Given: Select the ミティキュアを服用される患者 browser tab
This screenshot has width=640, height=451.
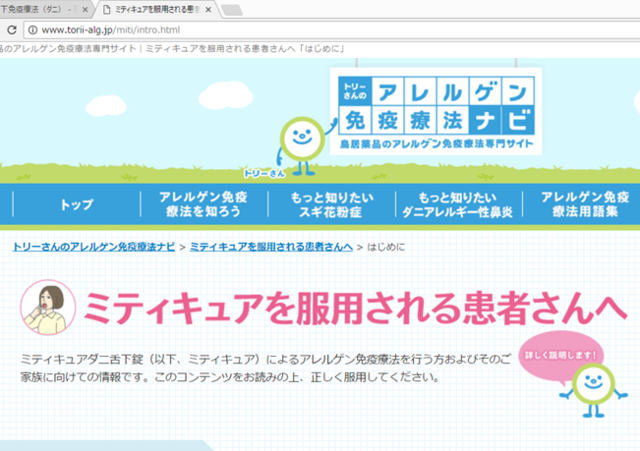Looking at the screenshot, I should [157, 9].
